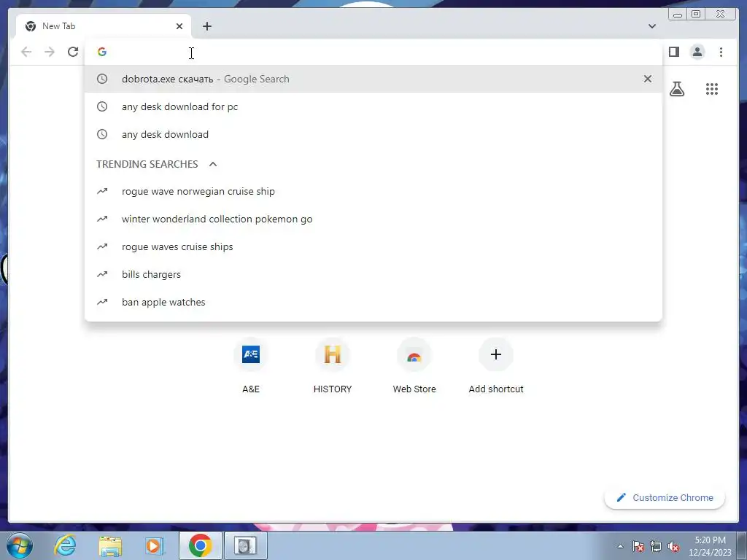Viewport: 747px width, 560px height.
Task: Open Chrome's three-dot menu
Action: (721, 52)
